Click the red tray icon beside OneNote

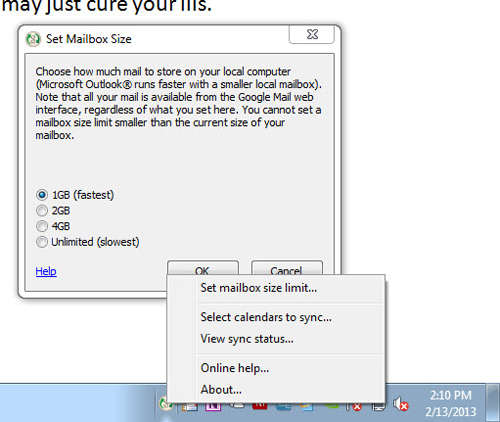pos(259,406)
